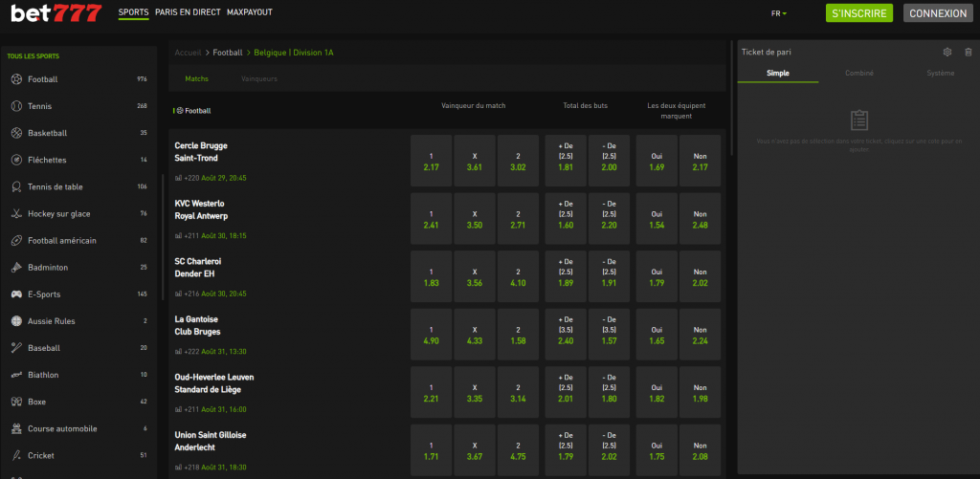Screen dimensions: 980x479
Task: Go to Football breadcrumb link
Action: click(x=228, y=52)
